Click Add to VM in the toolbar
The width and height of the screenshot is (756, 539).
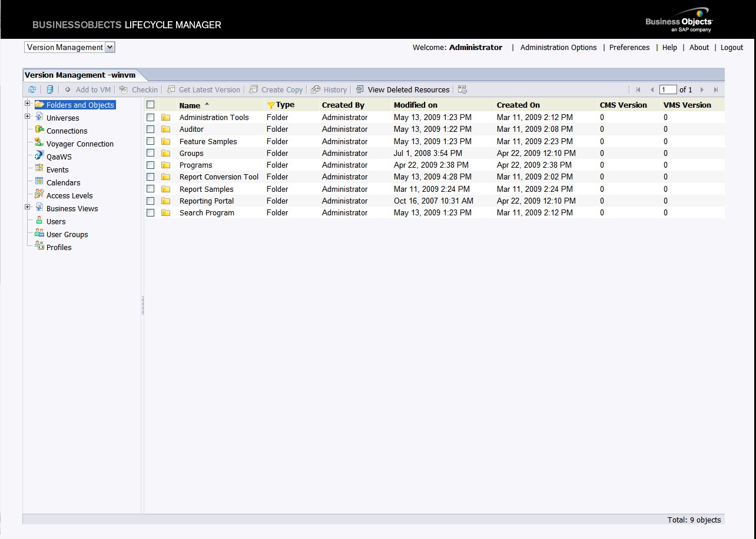pyautogui.click(x=88, y=89)
